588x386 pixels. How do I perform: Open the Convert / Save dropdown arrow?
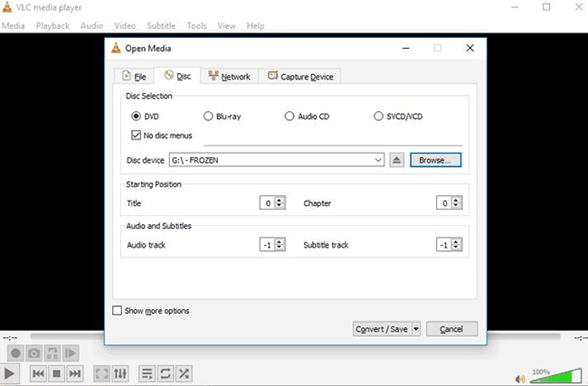[416, 329]
